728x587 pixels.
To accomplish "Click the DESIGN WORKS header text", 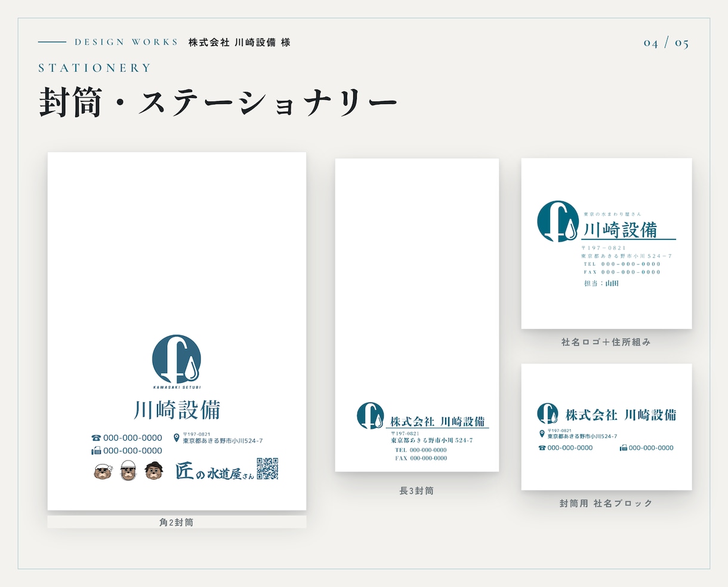I will [x=127, y=42].
